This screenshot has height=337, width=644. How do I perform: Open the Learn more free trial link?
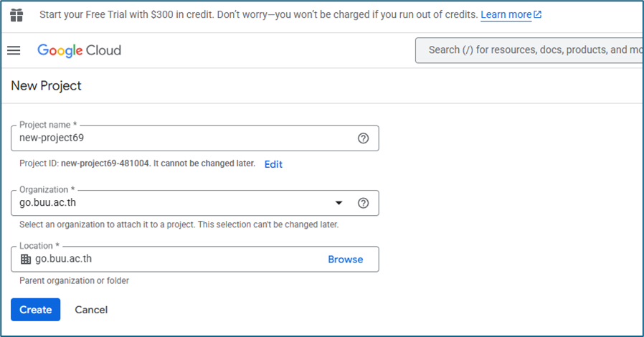506,15
